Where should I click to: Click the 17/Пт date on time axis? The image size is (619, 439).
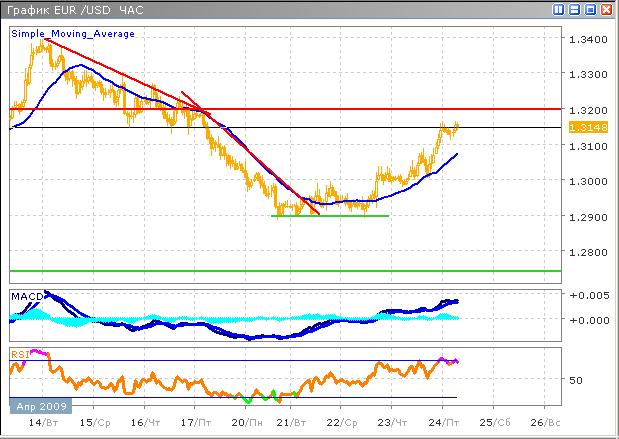193,424
